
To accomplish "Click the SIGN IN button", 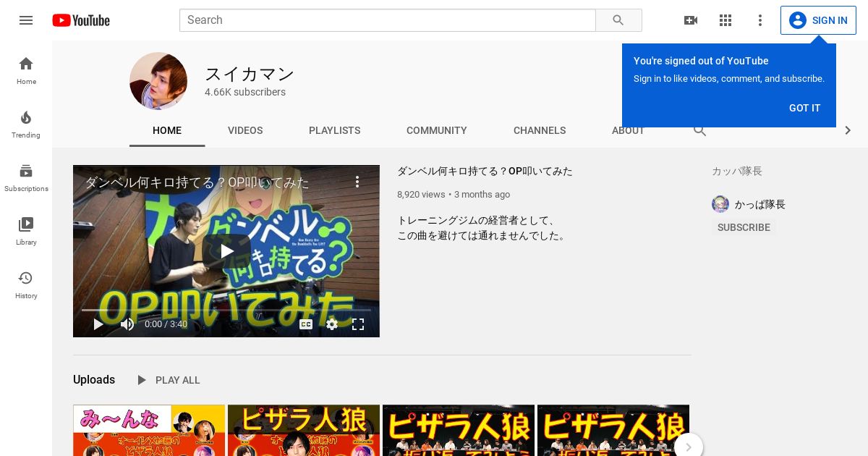I will 818,20.
